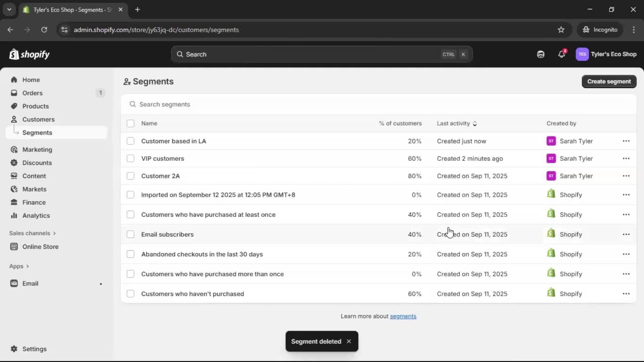Open the notifications bell
Image resolution: width=644 pixels, height=362 pixels.
(562, 54)
